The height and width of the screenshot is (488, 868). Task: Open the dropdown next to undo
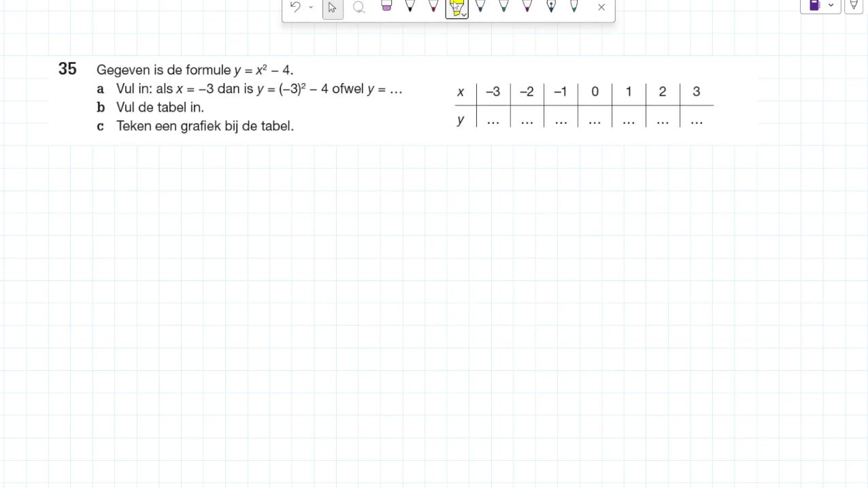point(311,7)
